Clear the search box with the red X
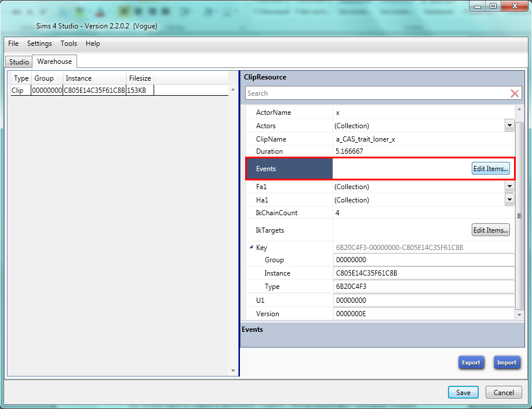The width and height of the screenshot is (532, 409). [514, 93]
